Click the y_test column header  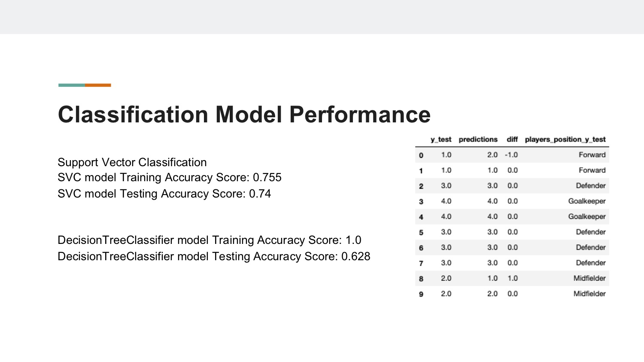(x=441, y=140)
